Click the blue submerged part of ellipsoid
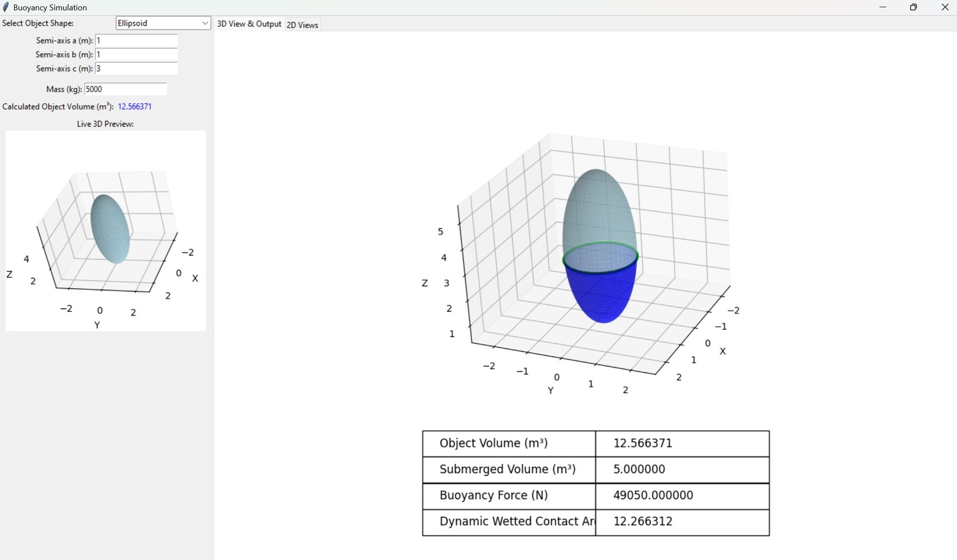 click(601, 296)
